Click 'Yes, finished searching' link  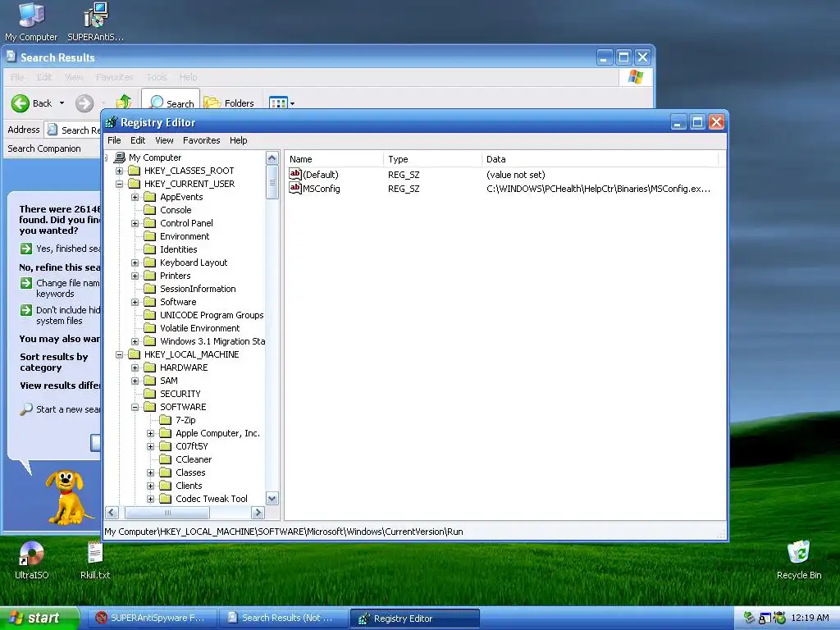(68, 249)
